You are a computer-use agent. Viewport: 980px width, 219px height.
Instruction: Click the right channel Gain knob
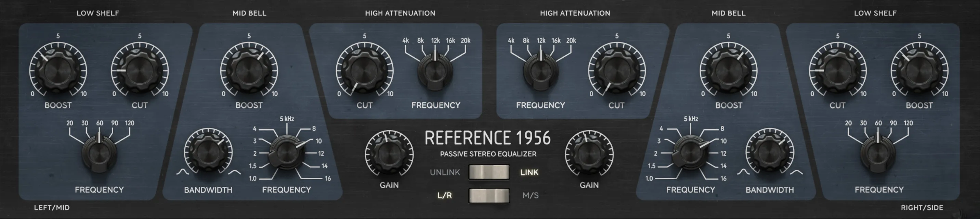[x=589, y=155]
